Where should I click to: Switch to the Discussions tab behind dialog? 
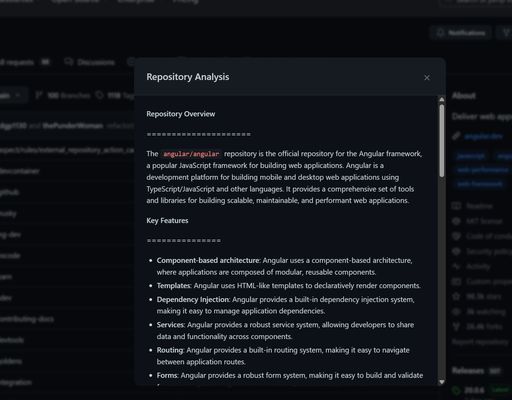90,62
